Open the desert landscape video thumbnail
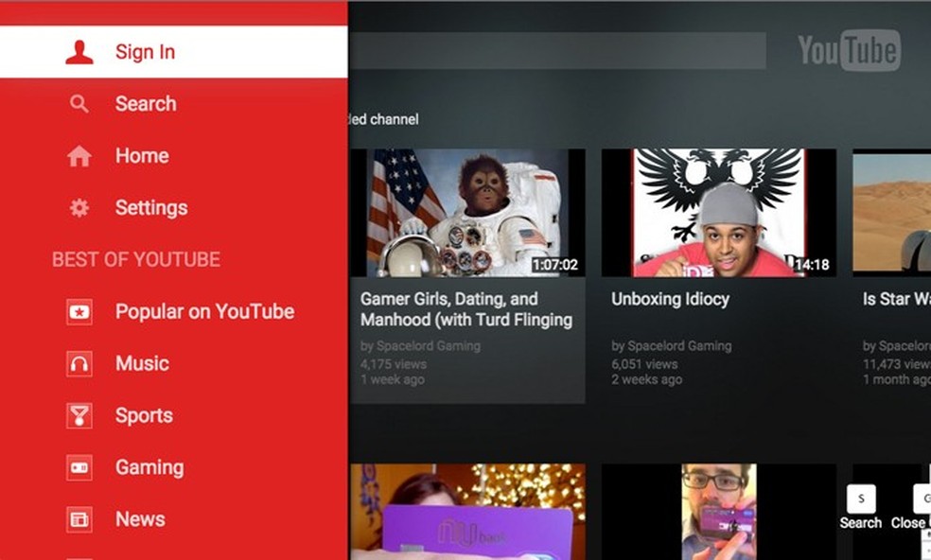 [892, 213]
